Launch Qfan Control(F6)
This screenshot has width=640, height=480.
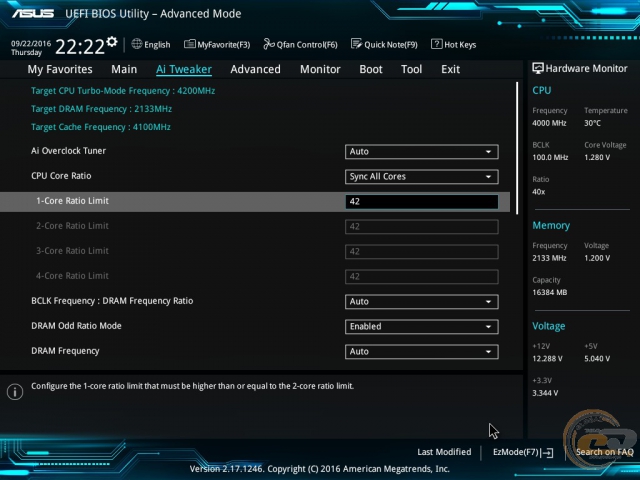point(300,44)
